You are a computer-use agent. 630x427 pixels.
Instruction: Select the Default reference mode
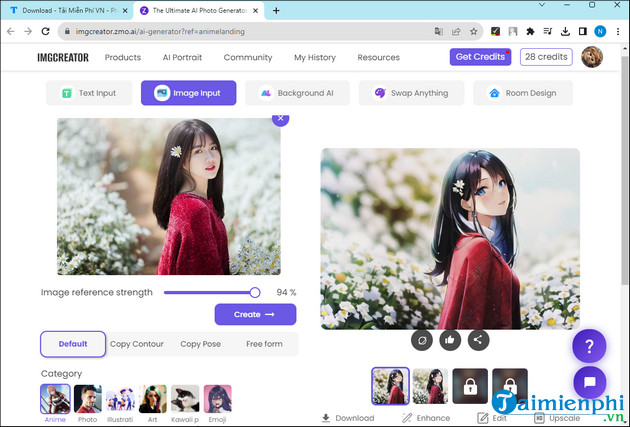pos(73,344)
